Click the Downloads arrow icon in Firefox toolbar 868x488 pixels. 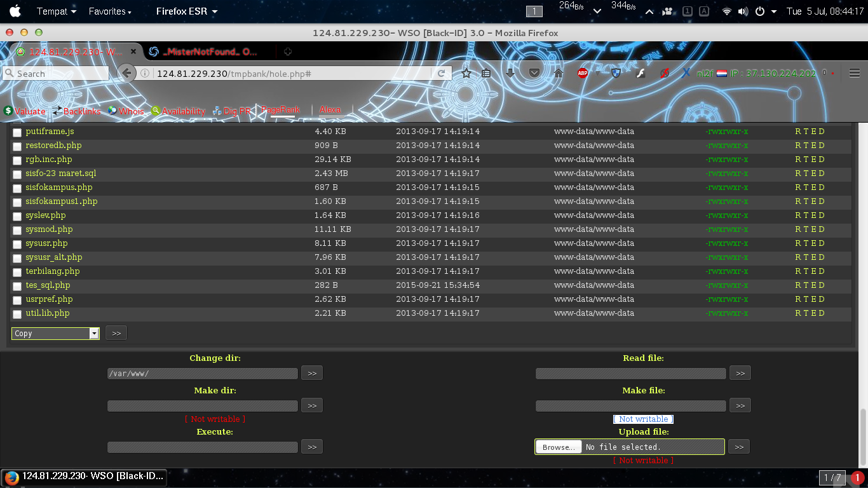click(x=510, y=73)
